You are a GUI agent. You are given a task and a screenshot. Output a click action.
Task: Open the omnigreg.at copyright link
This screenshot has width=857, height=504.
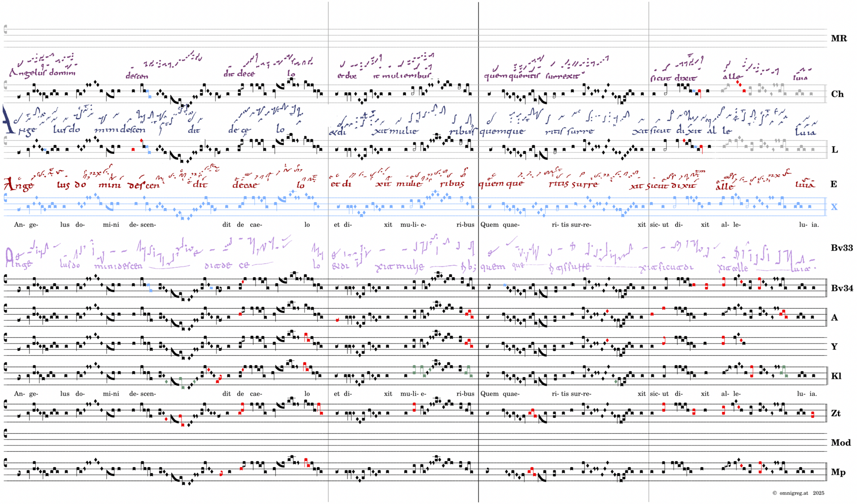(x=793, y=493)
